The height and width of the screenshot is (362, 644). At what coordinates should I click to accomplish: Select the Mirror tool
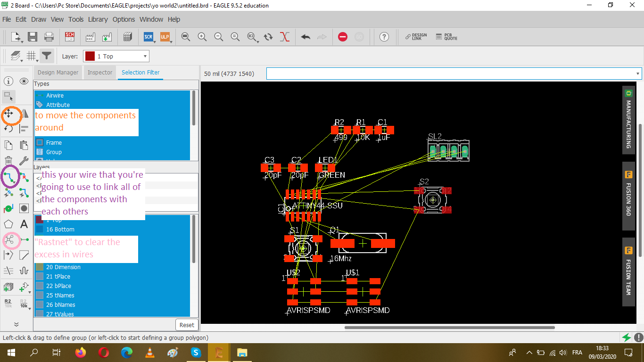[x=24, y=113]
